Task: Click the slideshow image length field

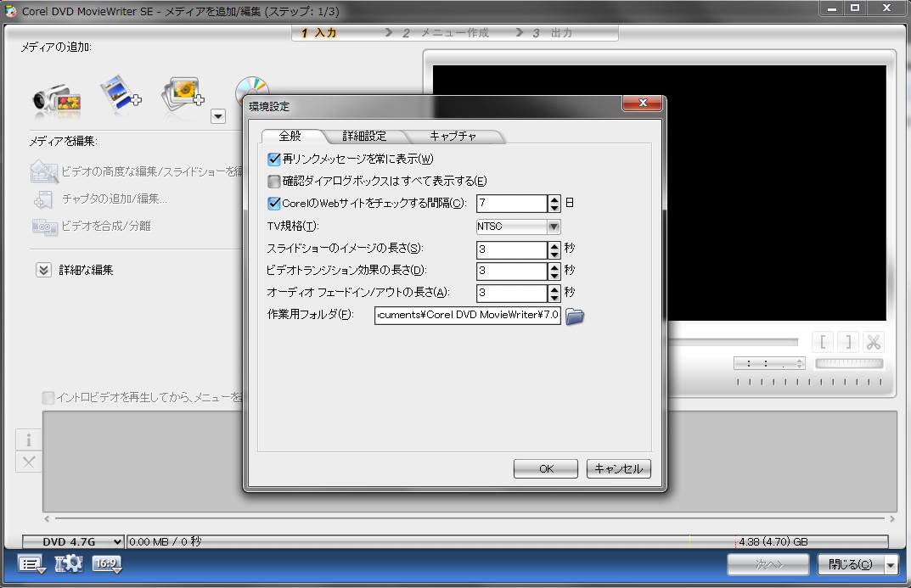Action: point(512,249)
